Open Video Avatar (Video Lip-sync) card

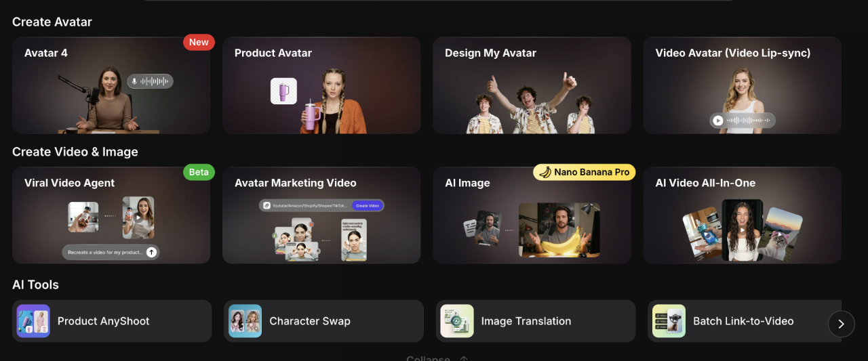pyautogui.click(x=742, y=85)
